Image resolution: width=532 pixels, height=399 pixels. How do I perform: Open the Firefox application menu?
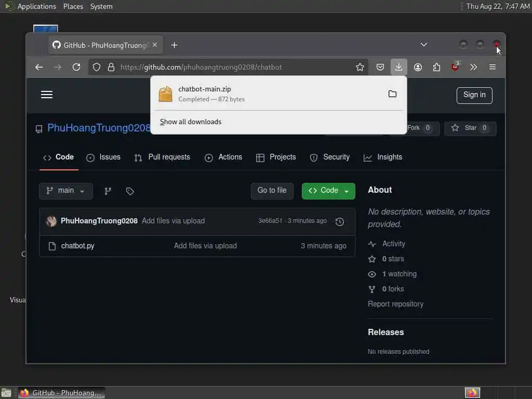tap(493, 67)
